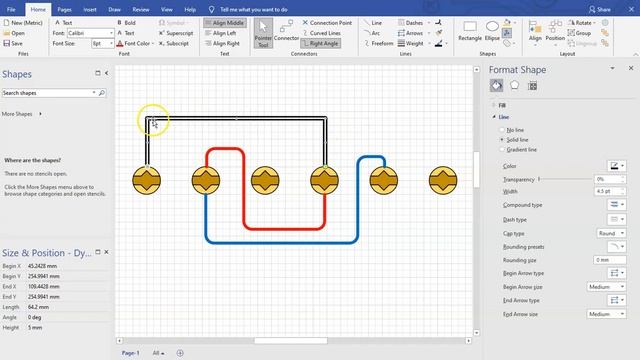Image resolution: width=640 pixels, height=360 pixels.
Task: Switch to the Draw ribbon tab
Action: pyautogui.click(x=114, y=9)
